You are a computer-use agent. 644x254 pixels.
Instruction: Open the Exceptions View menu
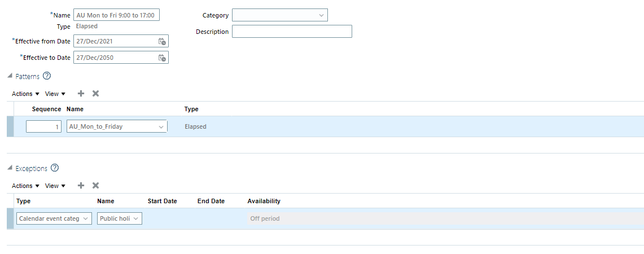pyautogui.click(x=55, y=186)
